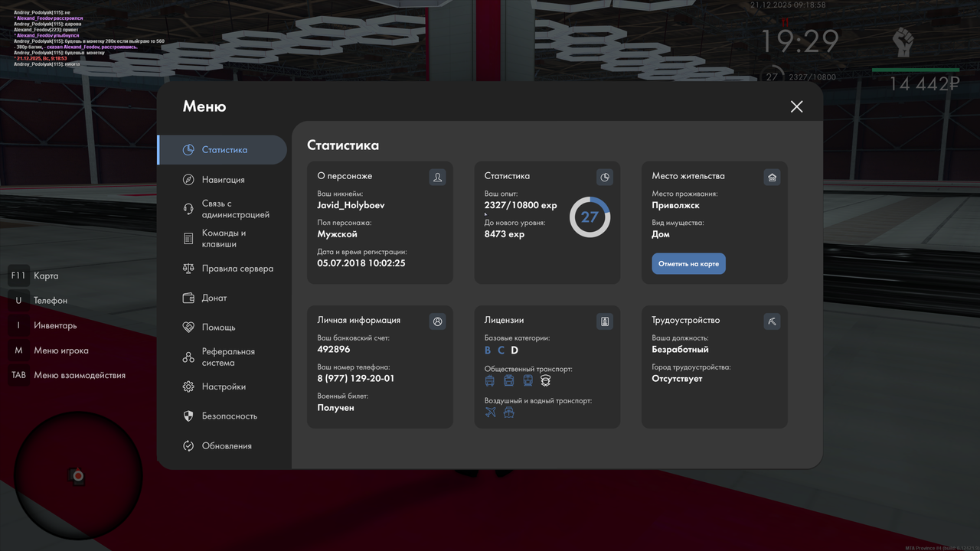Click the list icon for Команды и клавиши
The height and width of the screenshot is (551, 980).
pyautogui.click(x=188, y=239)
